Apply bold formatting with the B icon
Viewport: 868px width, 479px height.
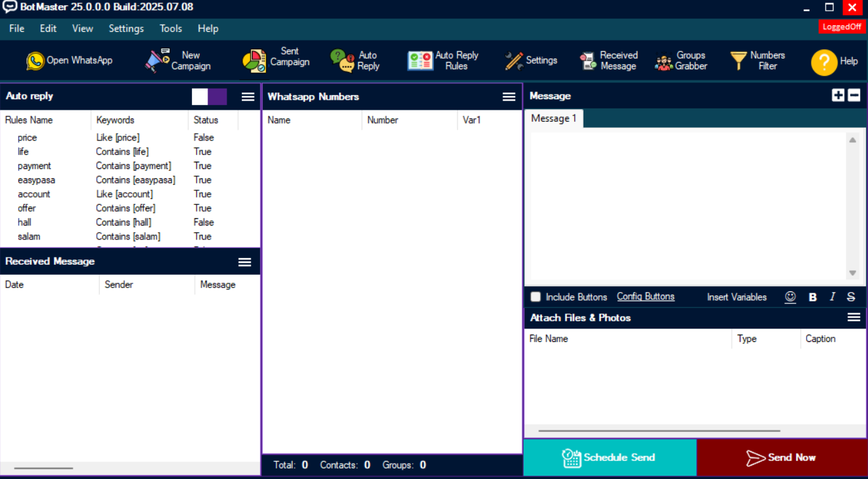[x=812, y=297]
